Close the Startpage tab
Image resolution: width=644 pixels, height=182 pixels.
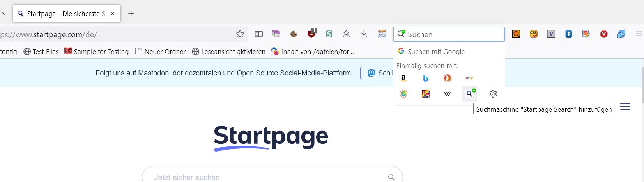coord(113,13)
